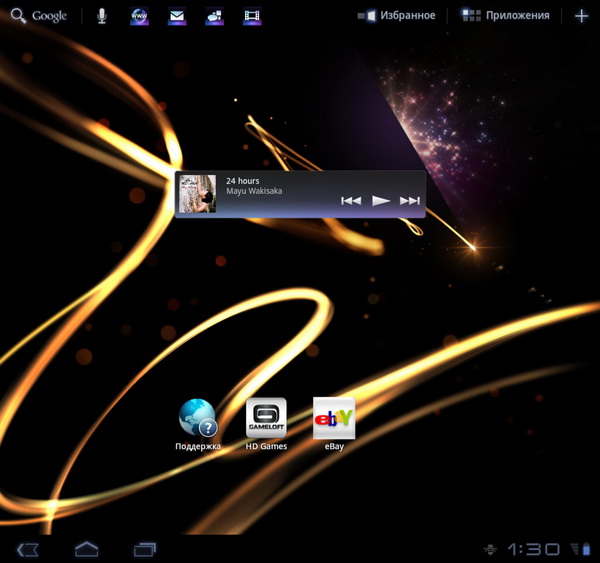Open the email envelope shortcut

pos(177,16)
